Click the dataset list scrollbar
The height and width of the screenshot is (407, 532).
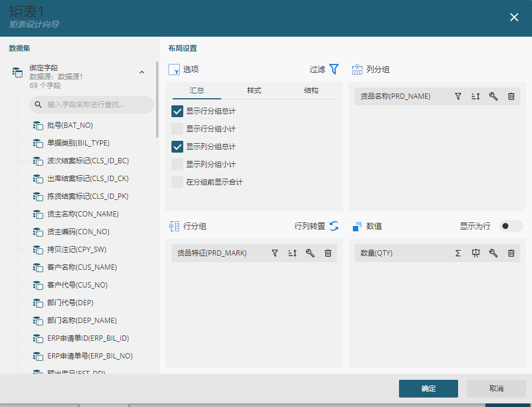pyautogui.click(x=157, y=99)
